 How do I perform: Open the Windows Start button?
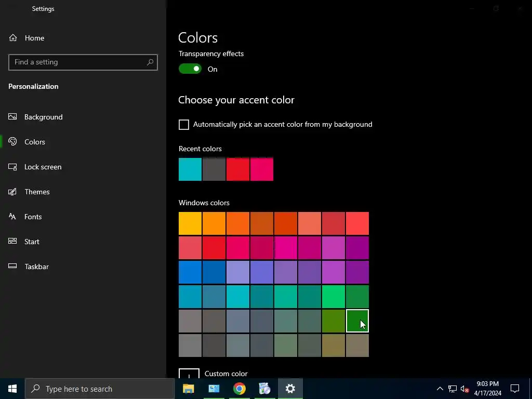[12, 389]
